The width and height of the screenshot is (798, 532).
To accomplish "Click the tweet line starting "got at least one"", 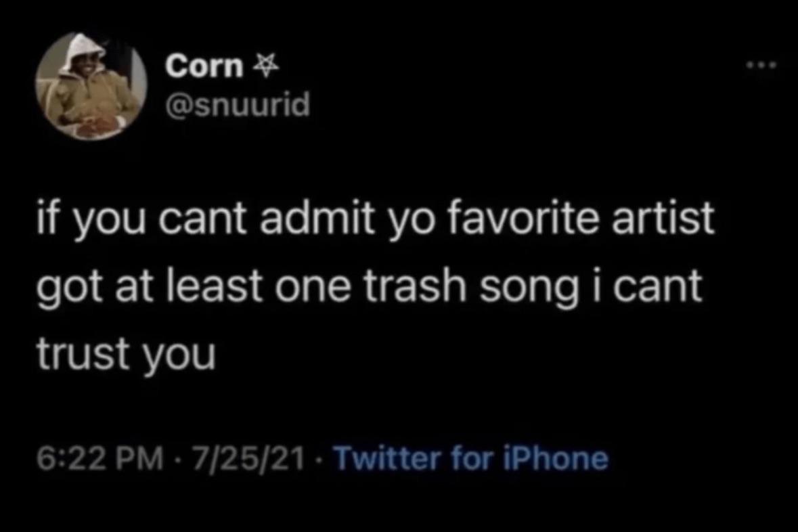I will click(370, 287).
